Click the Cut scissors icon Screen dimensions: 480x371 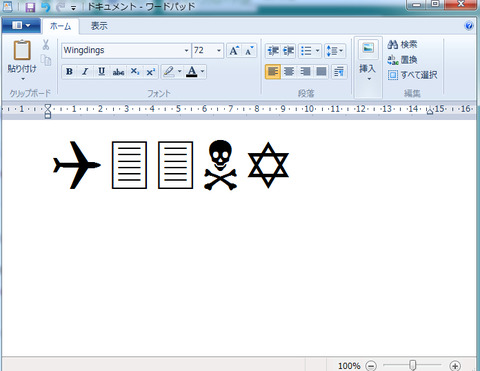(x=46, y=45)
